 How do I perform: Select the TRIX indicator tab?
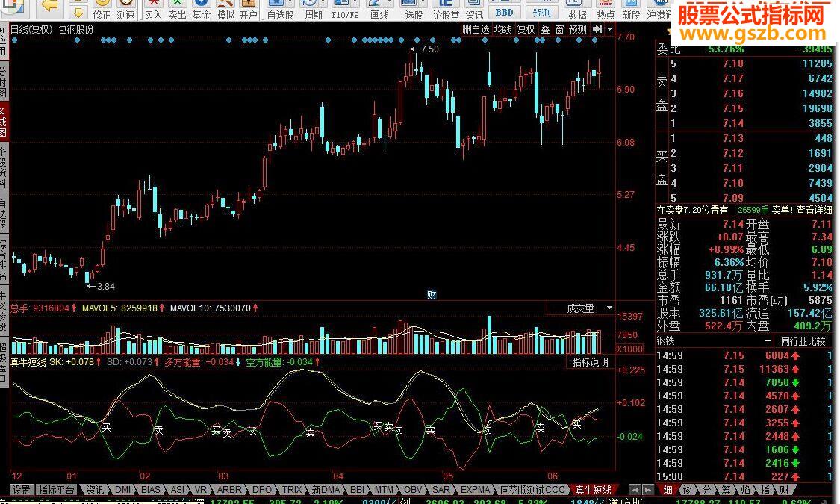[x=292, y=490]
